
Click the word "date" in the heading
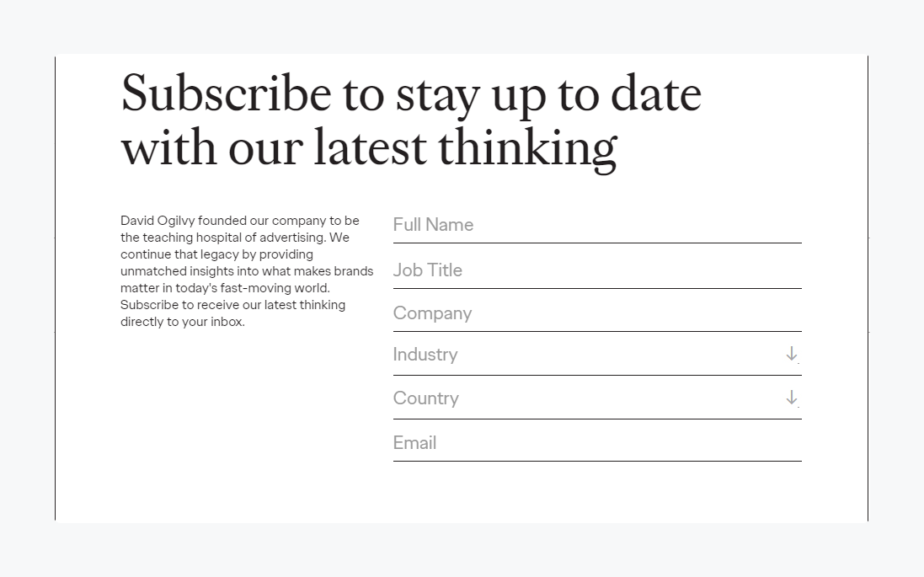click(655, 93)
